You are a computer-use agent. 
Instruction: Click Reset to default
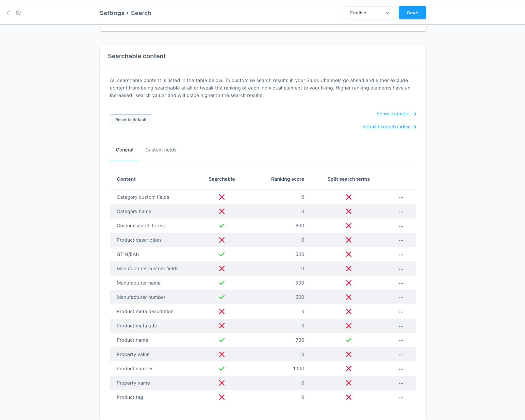[x=131, y=119]
